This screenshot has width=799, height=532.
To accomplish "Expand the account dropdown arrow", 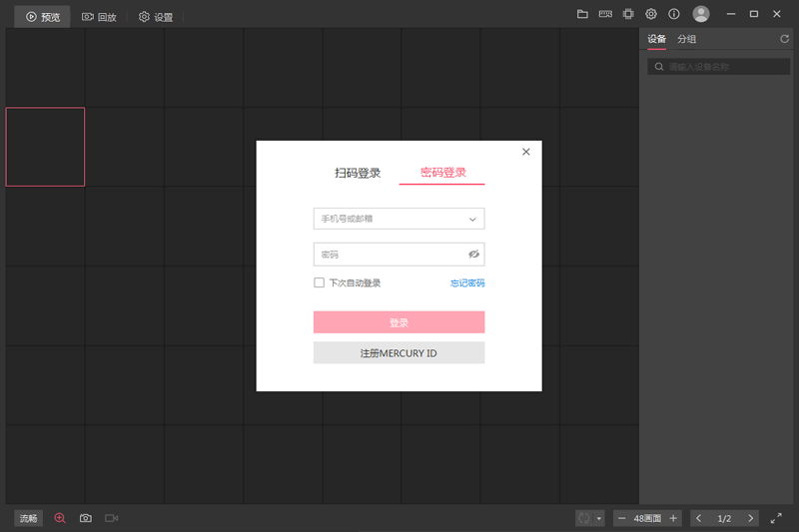I will tap(472, 219).
